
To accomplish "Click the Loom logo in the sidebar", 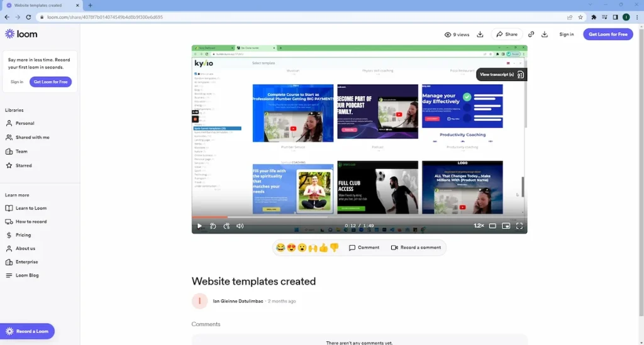I will pyautogui.click(x=21, y=34).
